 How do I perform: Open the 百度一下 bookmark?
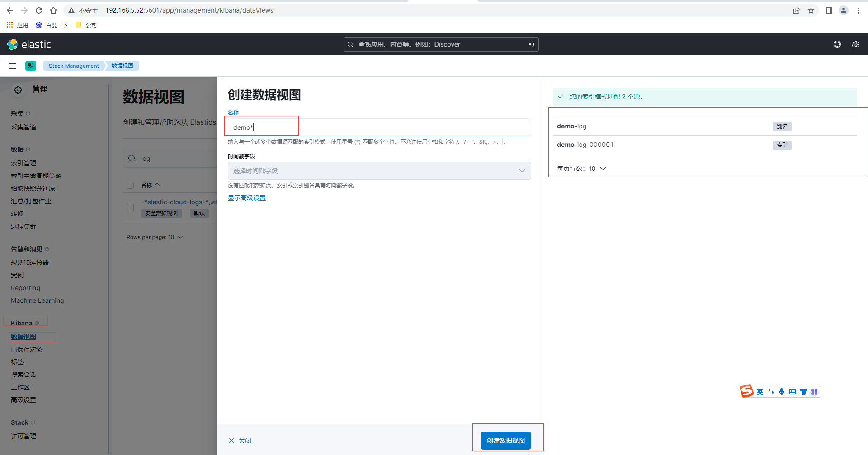tap(52, 25)
